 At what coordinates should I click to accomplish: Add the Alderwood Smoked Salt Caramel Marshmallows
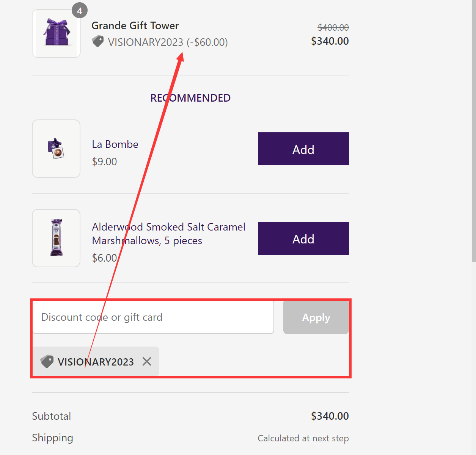pos(303,238)
